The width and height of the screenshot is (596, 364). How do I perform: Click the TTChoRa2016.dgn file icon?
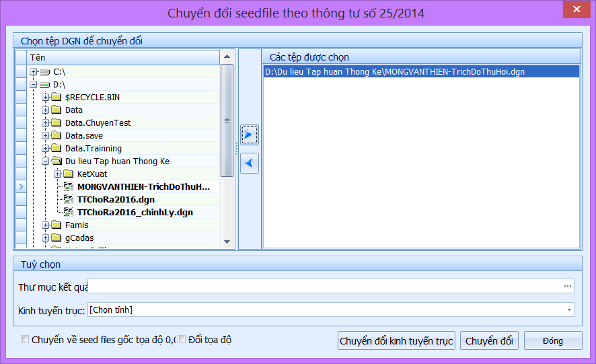point(69,200)
